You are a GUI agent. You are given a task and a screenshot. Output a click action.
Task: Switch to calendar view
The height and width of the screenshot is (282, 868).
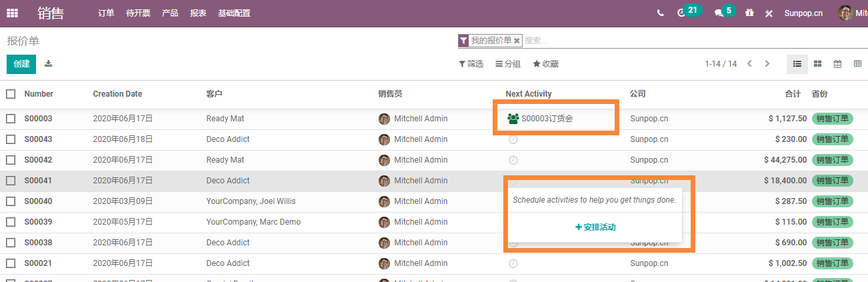pyautogui.click(x=837, y=64)
